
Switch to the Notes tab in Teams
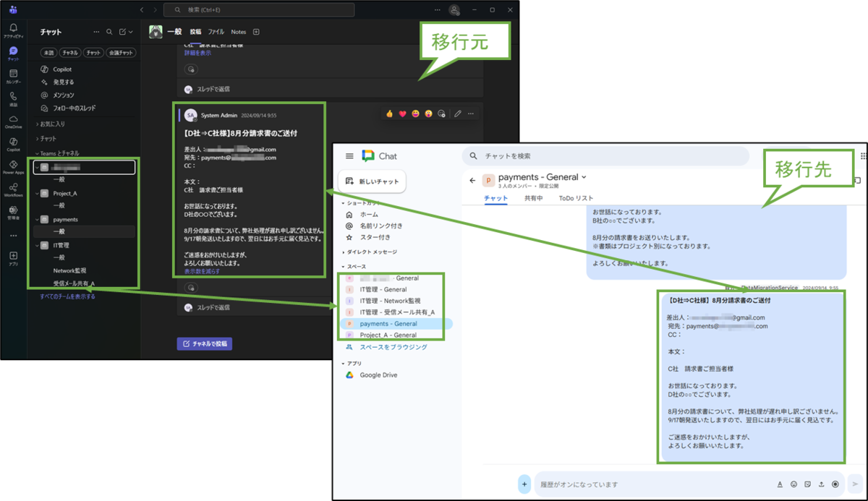pos(239,32)
